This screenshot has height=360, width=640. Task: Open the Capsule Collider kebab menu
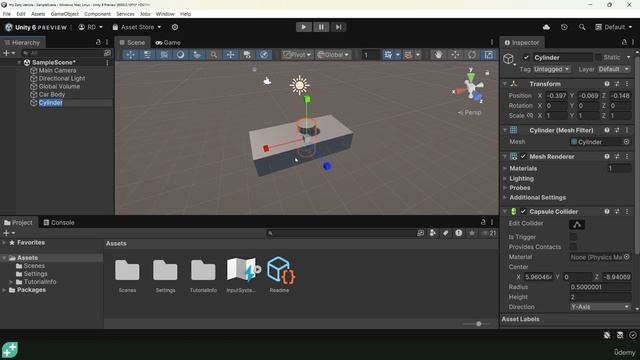627,211
